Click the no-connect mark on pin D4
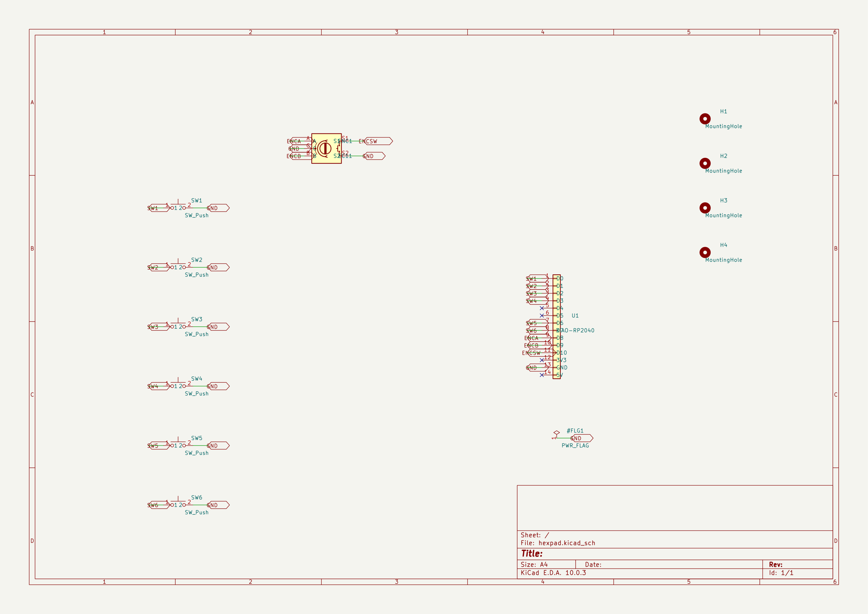Viewport: 868px width, 614px height. pyautogui.click(x=542, y=308)
